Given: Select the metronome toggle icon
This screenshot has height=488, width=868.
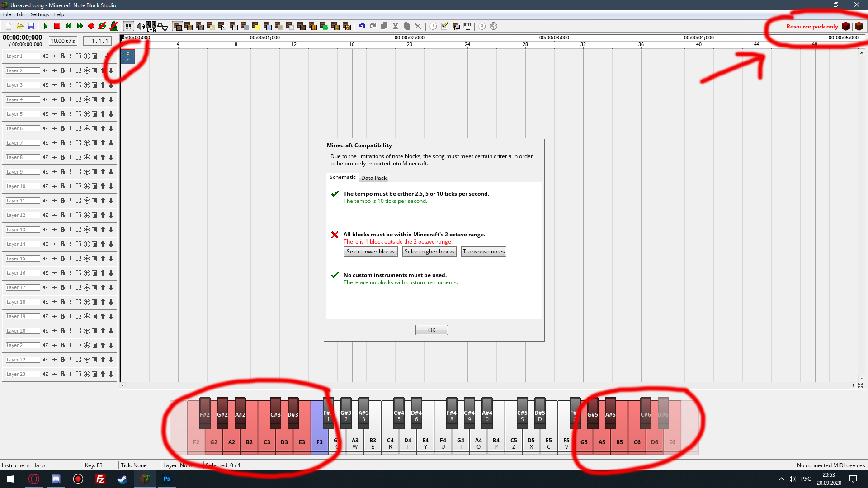Looking at the screenshot, I should [x=113, y=26].
